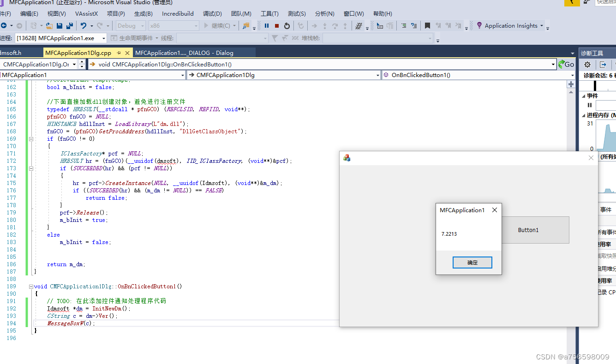
Task: Collapse the 'if (fnGCO != 0)' block
Action: (x=31, y=139)
